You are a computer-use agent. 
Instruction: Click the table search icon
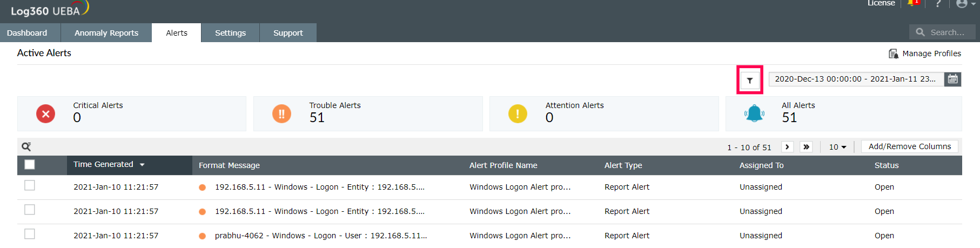tap(26, 146)
